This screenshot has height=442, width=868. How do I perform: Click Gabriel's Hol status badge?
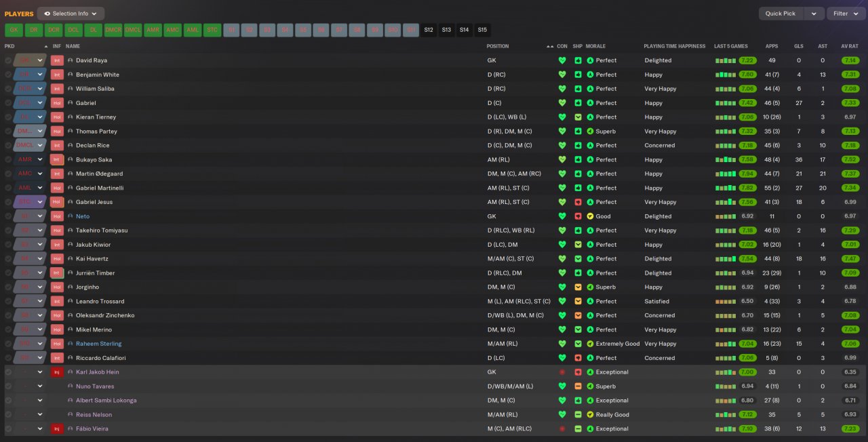(x=57, y=103)
